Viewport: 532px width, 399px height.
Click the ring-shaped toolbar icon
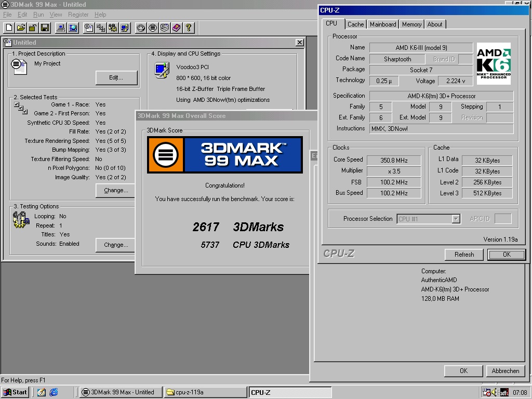point(141,28)
